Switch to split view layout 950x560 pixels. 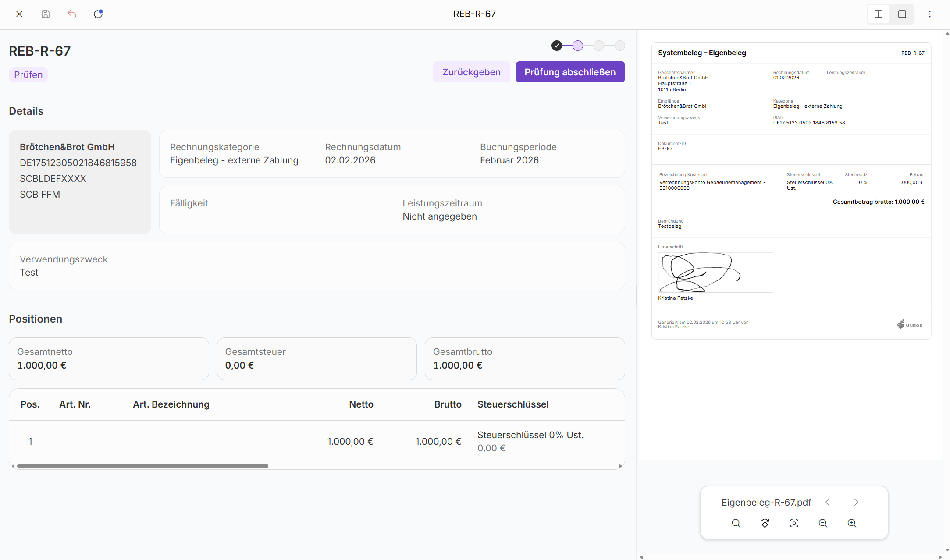pos(879,14)
